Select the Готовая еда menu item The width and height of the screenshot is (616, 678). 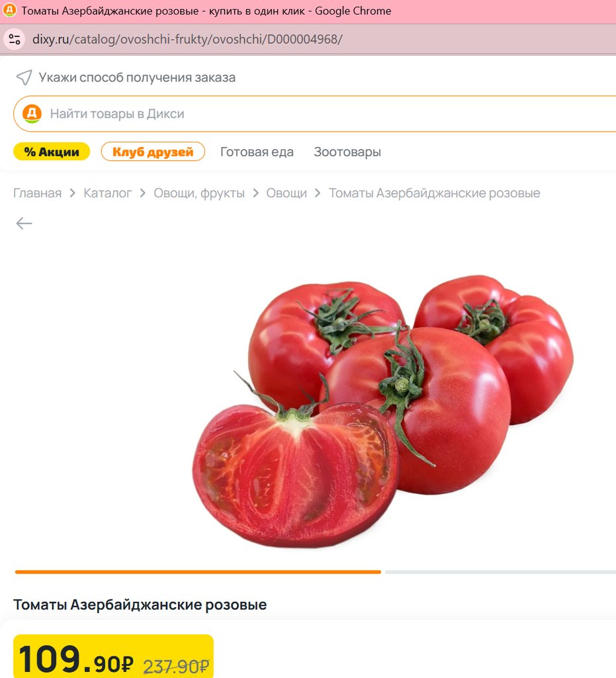(x=257, y=152)
